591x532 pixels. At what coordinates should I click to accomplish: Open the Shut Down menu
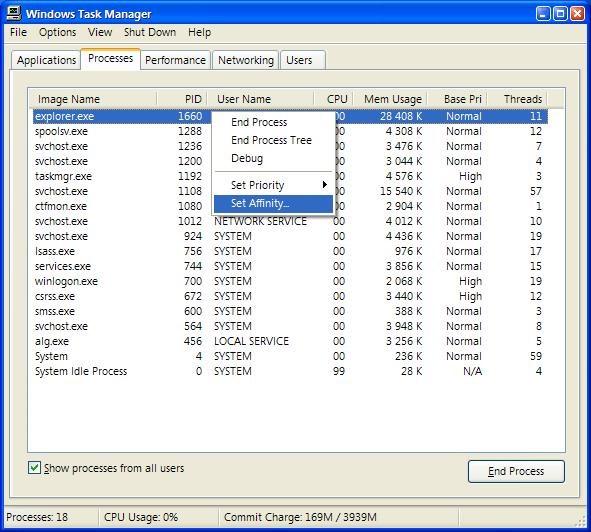coord(150,32)
